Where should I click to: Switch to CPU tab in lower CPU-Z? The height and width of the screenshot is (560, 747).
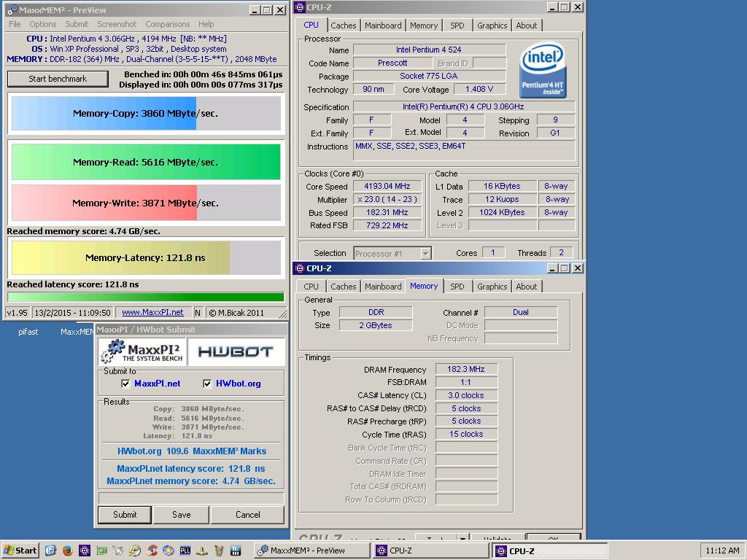311,287
